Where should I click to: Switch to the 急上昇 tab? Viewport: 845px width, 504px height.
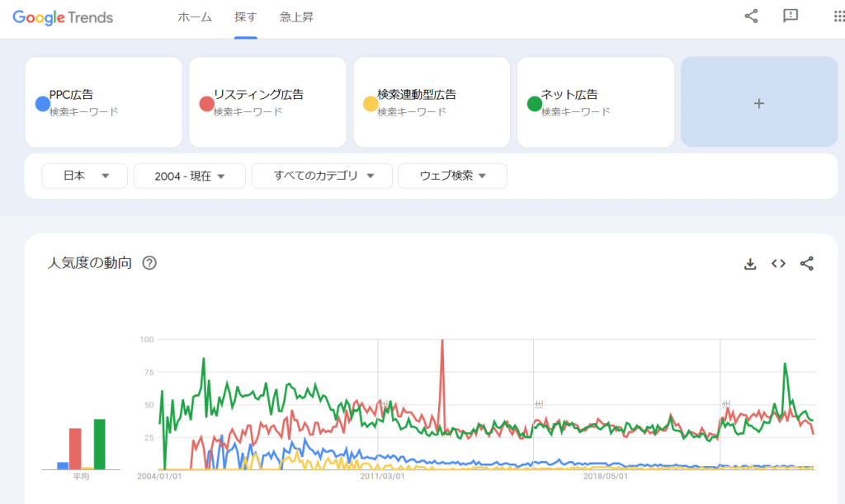[x=296, y=17]
